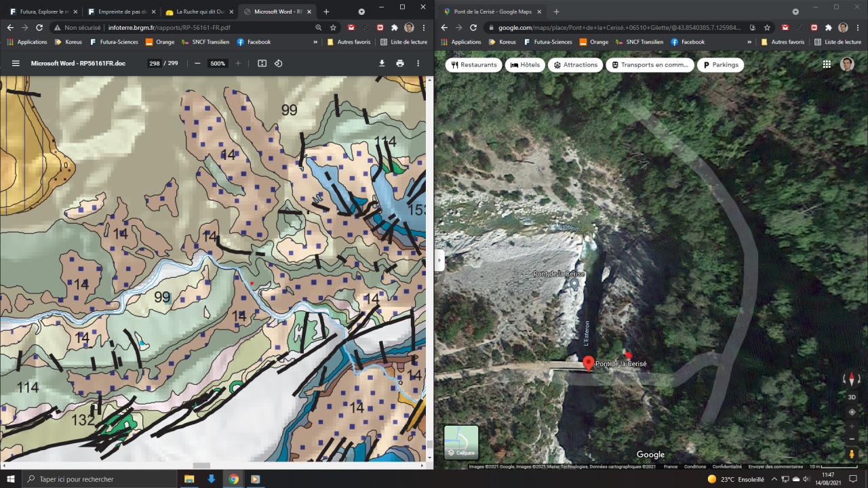This screenshot has width=868, height=488.
Task: Show hidden system tray icons
Action: click(x=774, y=479)
